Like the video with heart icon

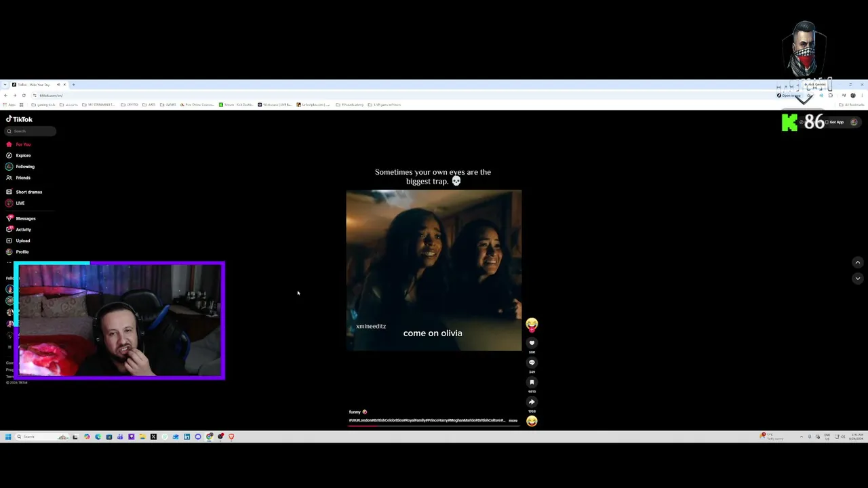(532, 343)
